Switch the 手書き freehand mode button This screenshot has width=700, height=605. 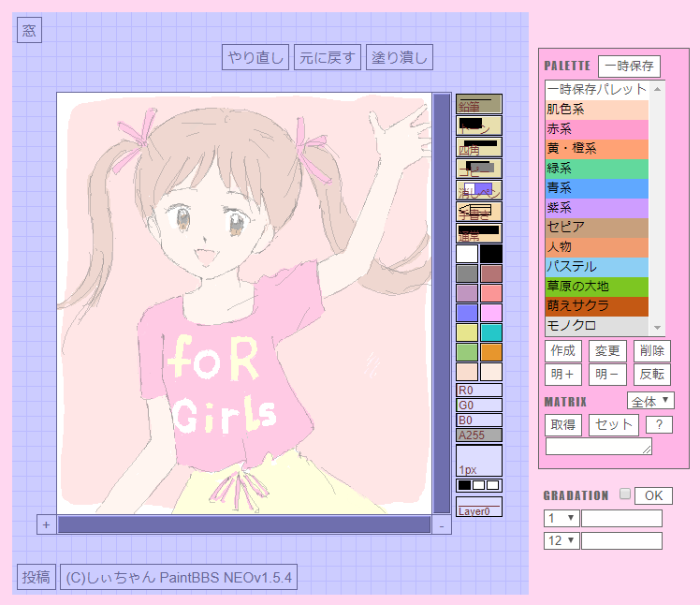[x=479, y=212]
